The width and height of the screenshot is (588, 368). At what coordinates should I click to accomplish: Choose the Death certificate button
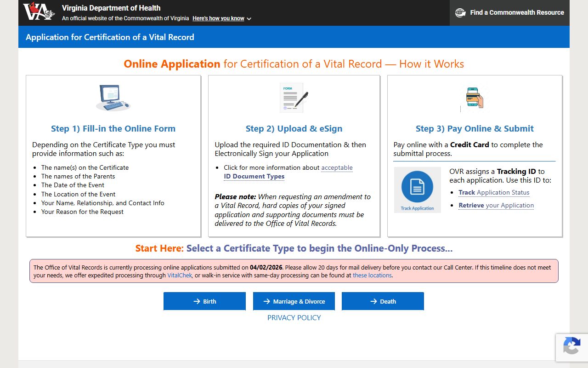pyautogui.click(x=383, y=301)
